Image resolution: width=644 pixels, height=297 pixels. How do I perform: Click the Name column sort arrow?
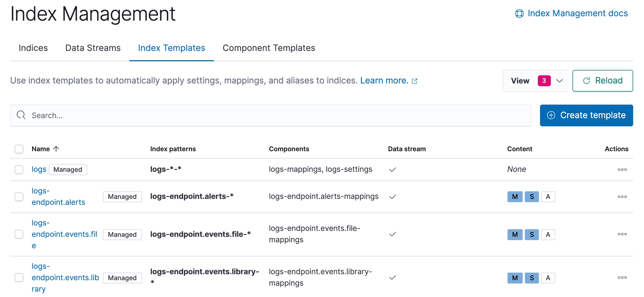(x=56, y=149)
